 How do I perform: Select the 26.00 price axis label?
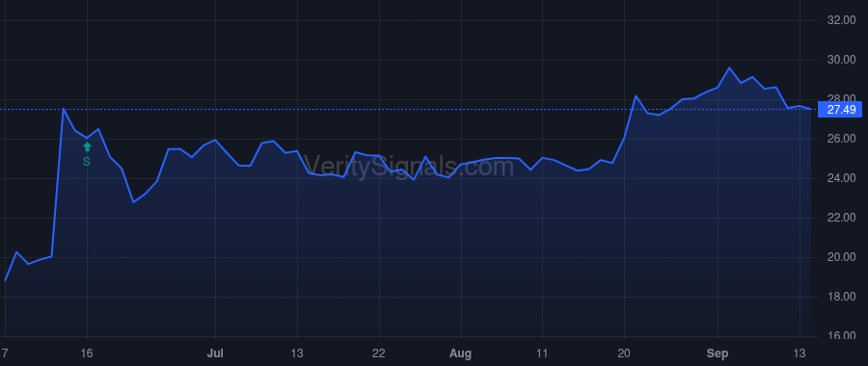pyautogui.click(x=841, y=139)
